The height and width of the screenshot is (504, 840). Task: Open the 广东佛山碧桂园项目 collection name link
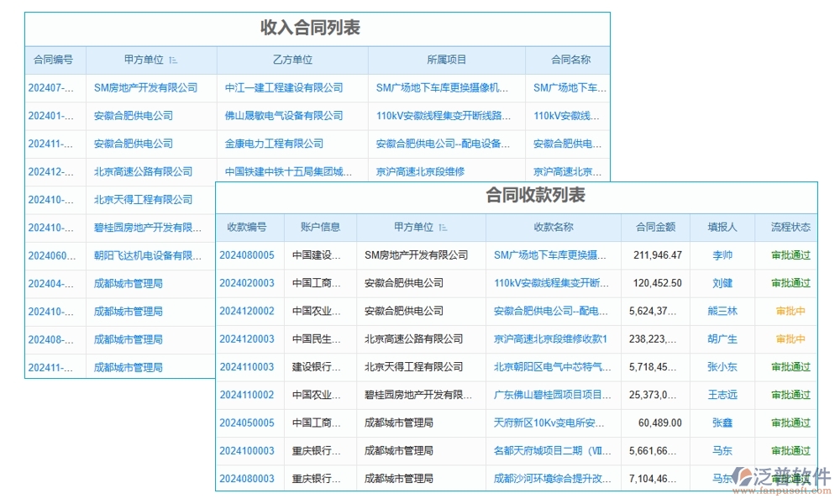552,395
